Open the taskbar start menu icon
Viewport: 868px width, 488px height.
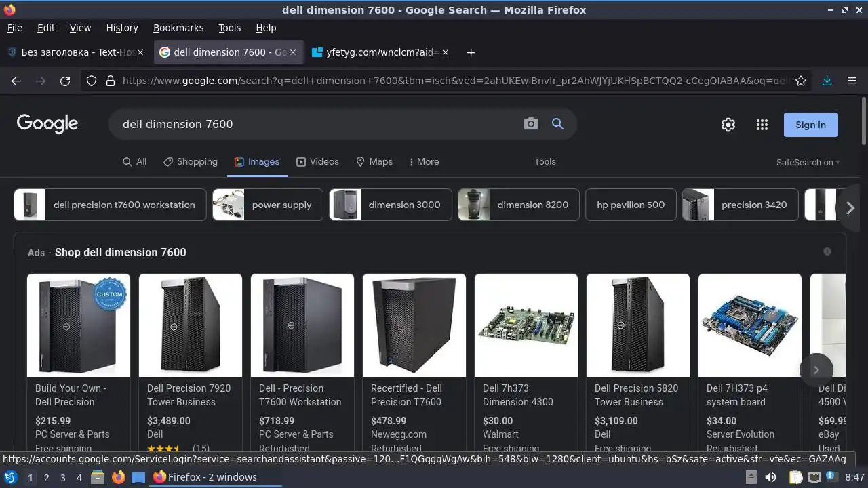[x=10, y=477]
